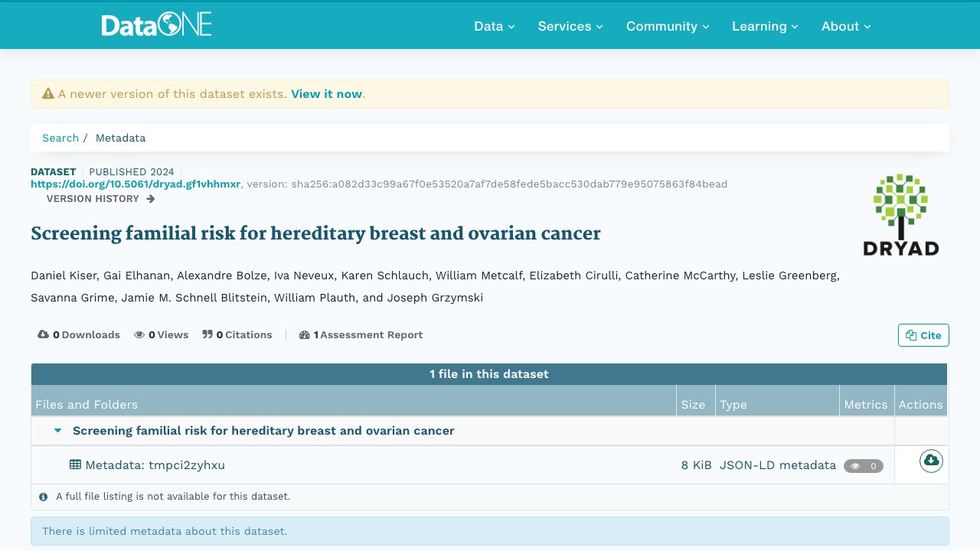The width and height of the screenshot is (980, 551).
Task: Click the Assessment Report gauge icon
Action: tap(305, 334)
